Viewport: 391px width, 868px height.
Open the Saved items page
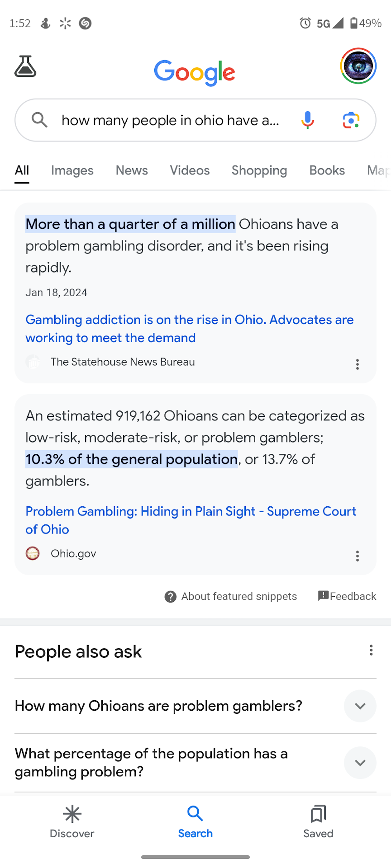pyautogui.click(x=318, y=822)
